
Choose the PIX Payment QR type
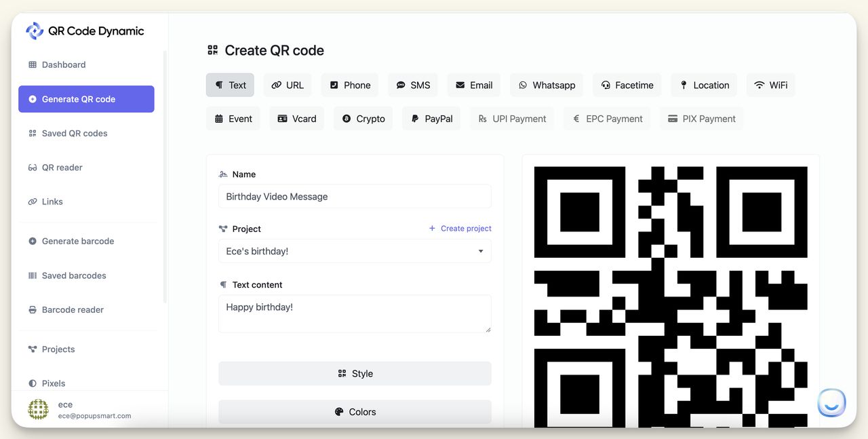click(x=702, y=119)
